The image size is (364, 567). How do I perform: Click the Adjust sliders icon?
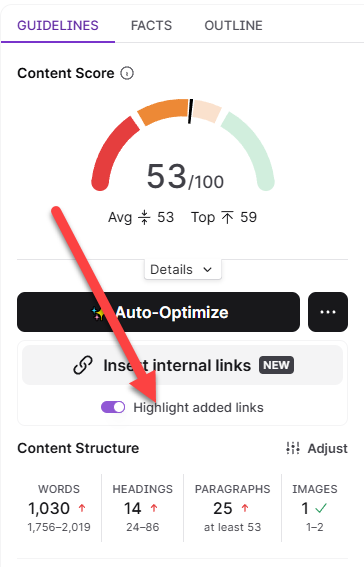pyautogui.click(x=293, y=448)
